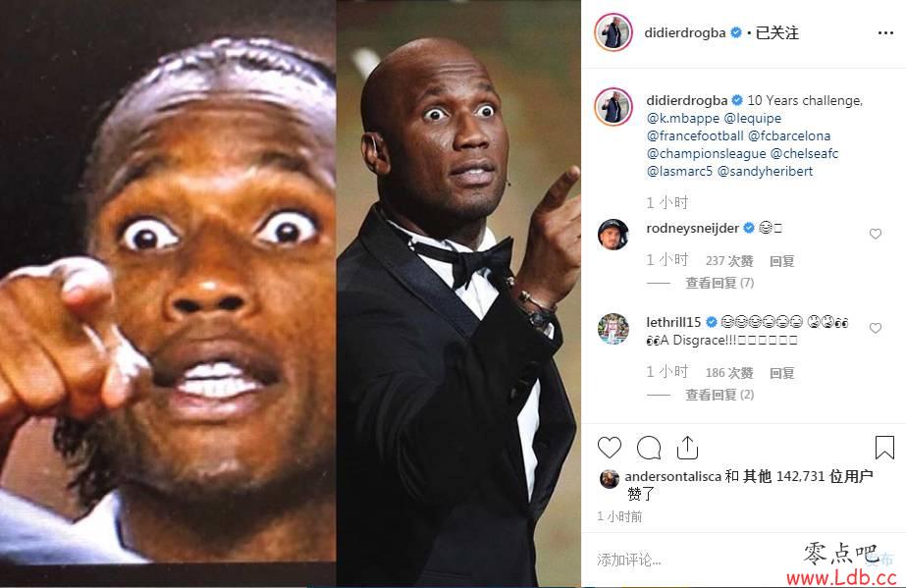
Task: Expand the 7 replies under rodneysneijder's comment
Action: pos(719,283)
